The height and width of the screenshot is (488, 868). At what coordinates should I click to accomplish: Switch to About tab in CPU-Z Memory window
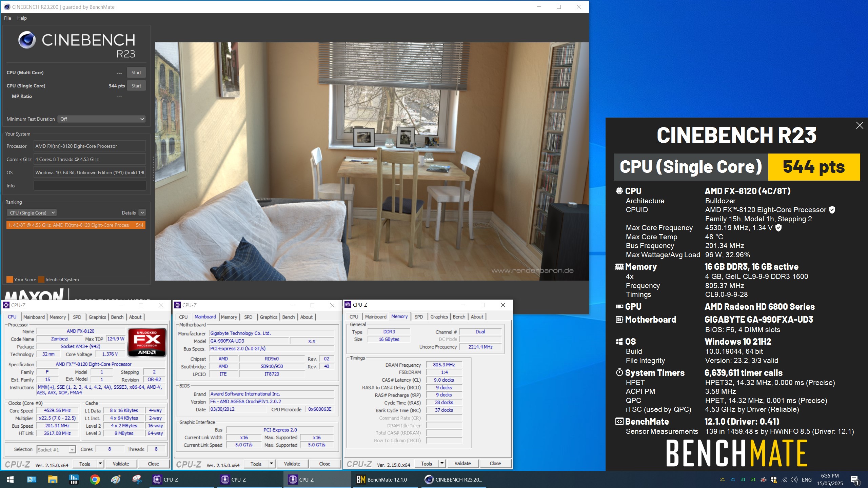(477, 317)
